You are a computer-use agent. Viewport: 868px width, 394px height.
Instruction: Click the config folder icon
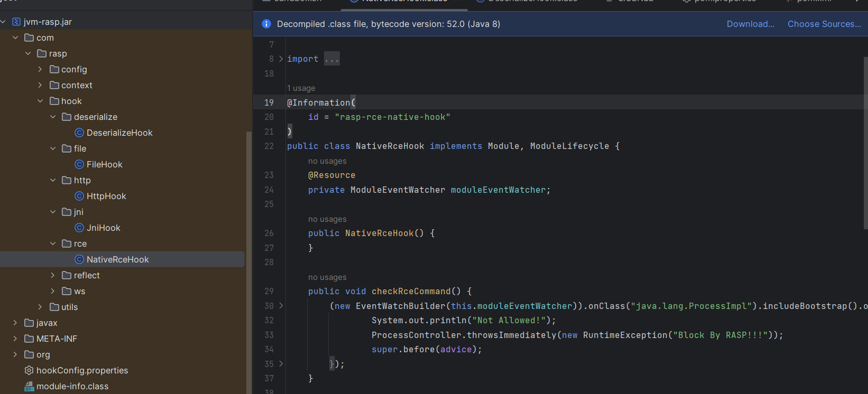pyautogui.click(x=54, y=69)
